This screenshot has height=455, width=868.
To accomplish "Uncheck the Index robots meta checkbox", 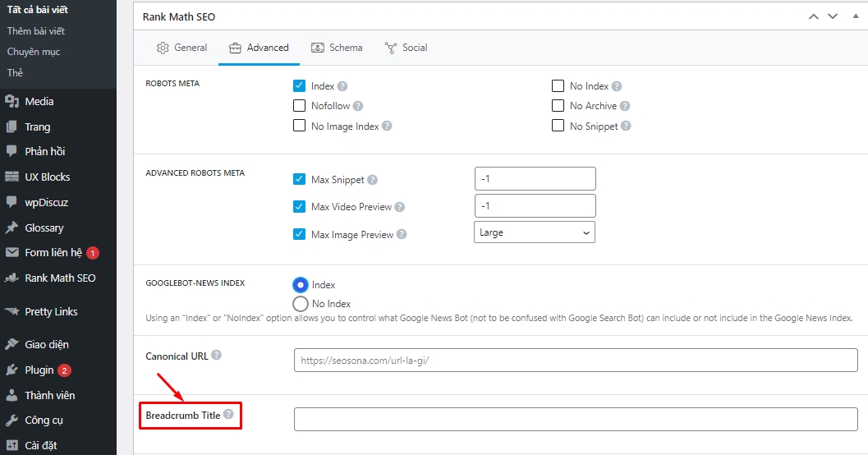I will click(x=299, y=85).
